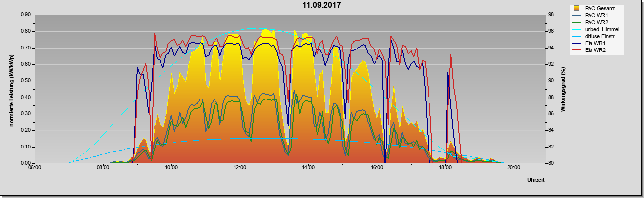This screenshot has height=198, width=644.
Task: Click the 0.40 left axis value
Action: (26, 97)
